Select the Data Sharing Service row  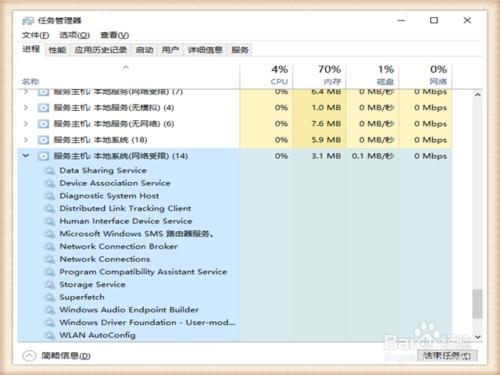(x=235, y=171)
